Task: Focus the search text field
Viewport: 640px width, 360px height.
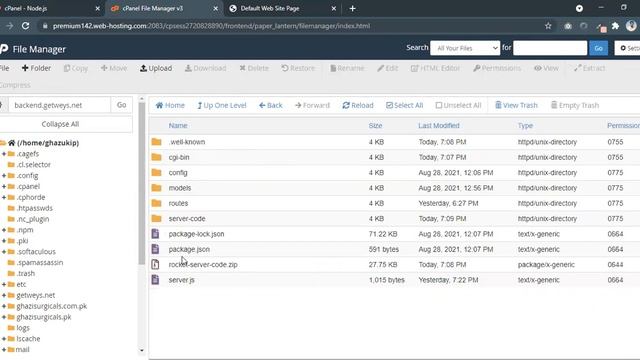Action: (550, 48)
